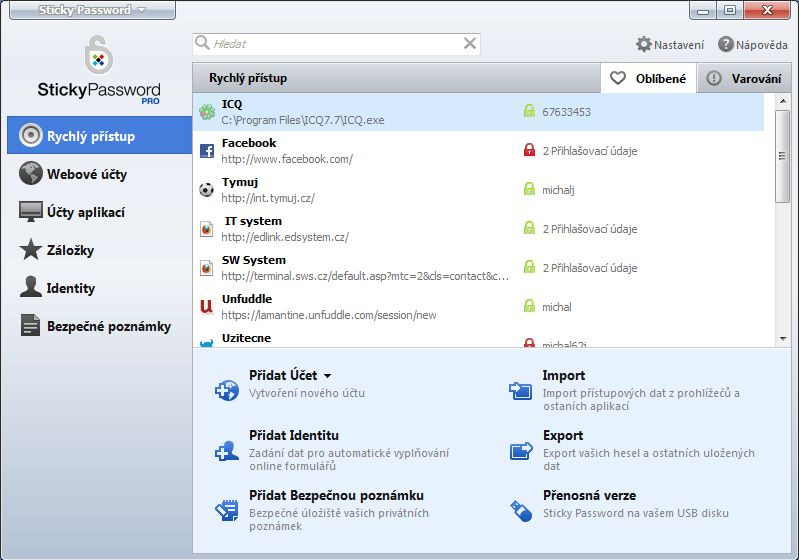Open Nápověda question mark icon

coord(725,44)
